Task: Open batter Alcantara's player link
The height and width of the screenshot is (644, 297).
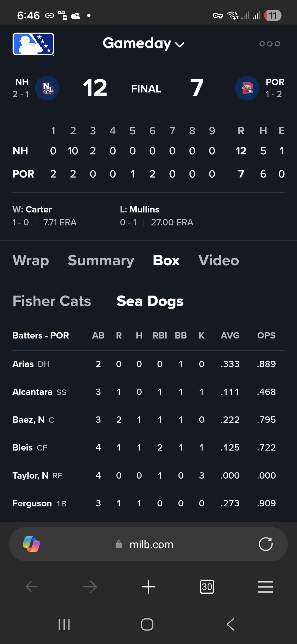Action: (x=32, y=392)
